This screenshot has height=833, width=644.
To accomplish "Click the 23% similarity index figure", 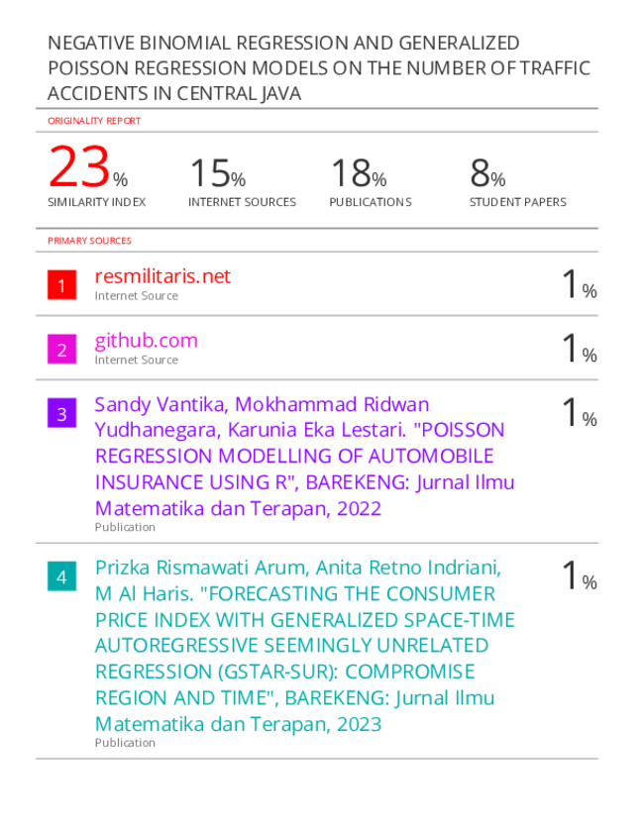I will point(87,167).
